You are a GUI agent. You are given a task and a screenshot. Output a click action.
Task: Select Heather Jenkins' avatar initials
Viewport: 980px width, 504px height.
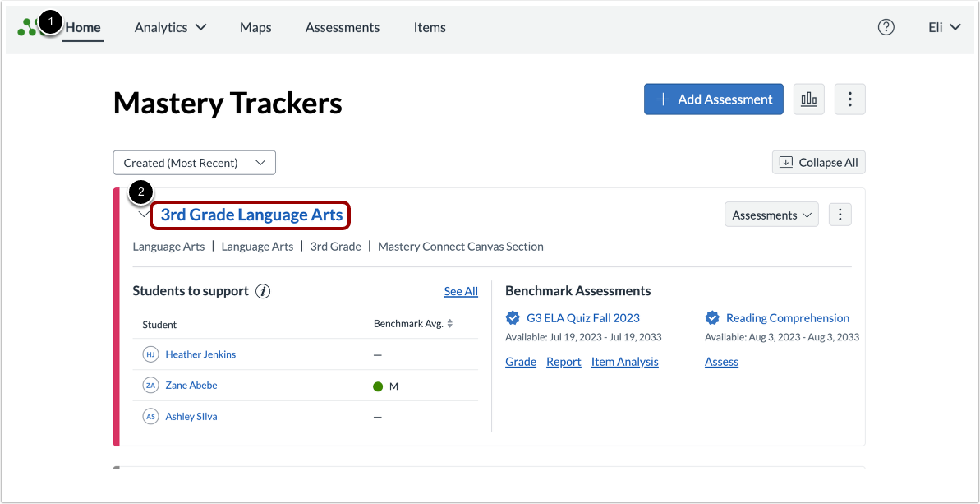150,354
